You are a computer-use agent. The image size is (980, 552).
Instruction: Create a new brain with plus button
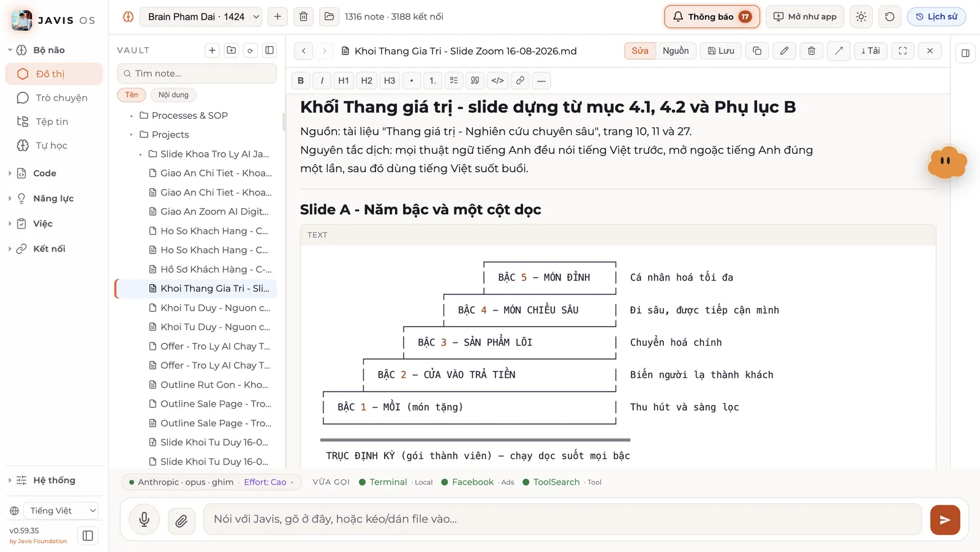277,17
